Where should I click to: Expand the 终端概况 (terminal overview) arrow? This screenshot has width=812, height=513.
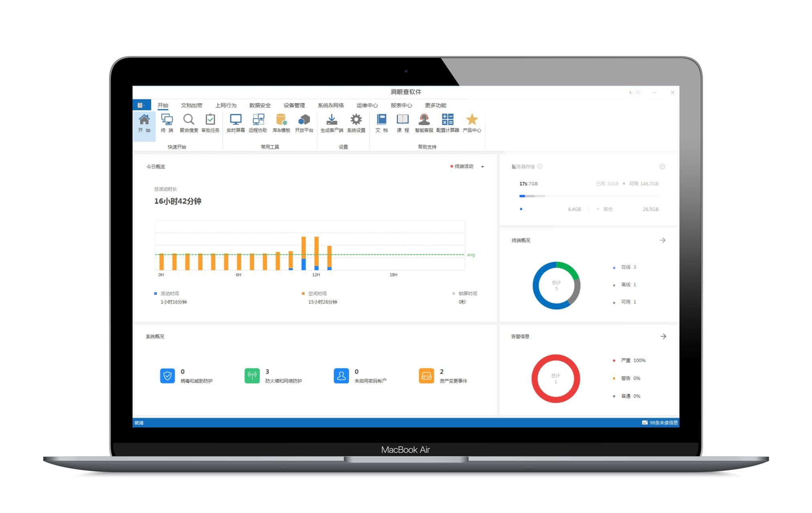(x=664, y=239)
